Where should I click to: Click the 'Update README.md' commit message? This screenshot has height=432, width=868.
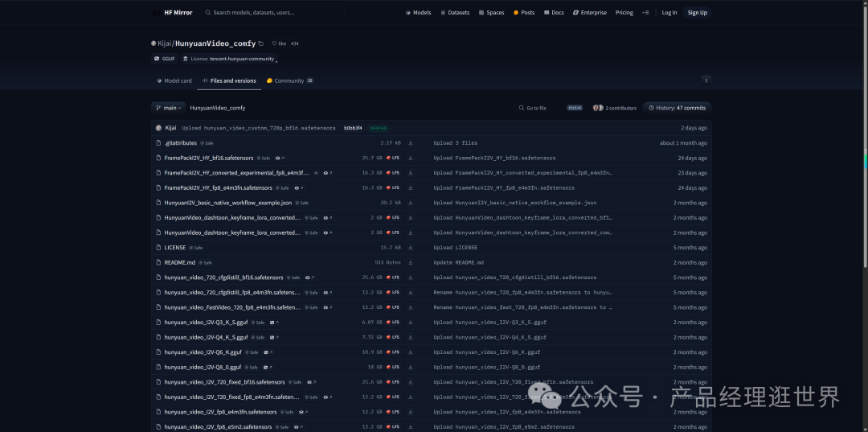click(x=458, y=262)
